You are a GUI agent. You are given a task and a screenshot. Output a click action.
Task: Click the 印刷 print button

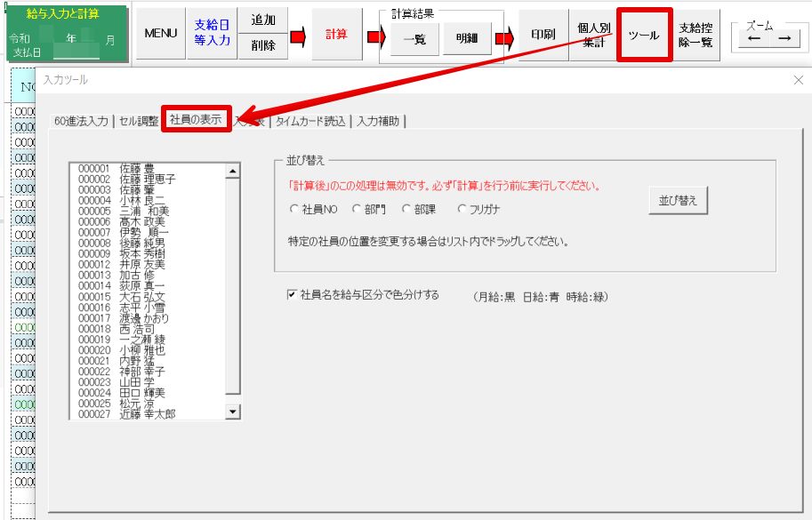543,35
